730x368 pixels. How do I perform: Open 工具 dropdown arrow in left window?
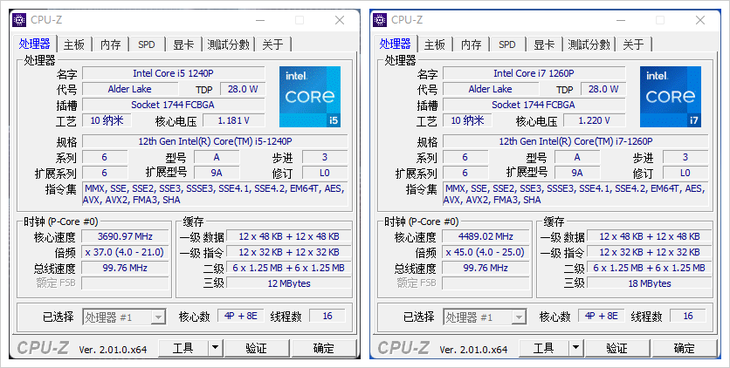tap(215, 348)
